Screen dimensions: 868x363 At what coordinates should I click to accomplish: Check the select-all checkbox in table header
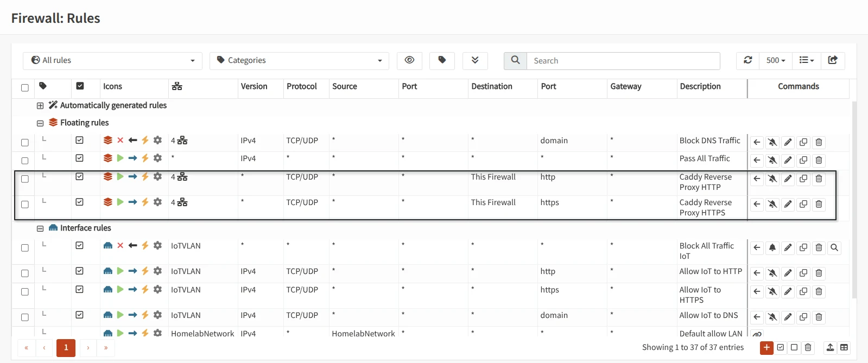coord(25,87)
